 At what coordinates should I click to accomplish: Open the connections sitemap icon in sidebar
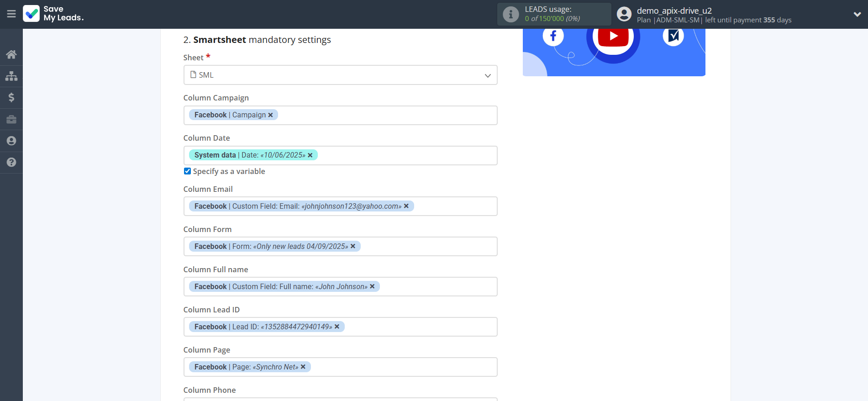[11, 76]
